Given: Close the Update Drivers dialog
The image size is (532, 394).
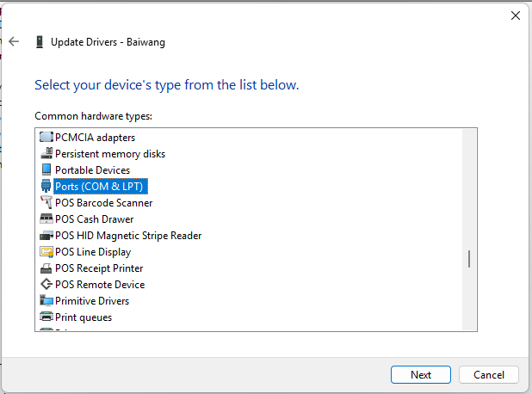Looking at the screenshot, I should pyautogui.click(x=516, y=15).
